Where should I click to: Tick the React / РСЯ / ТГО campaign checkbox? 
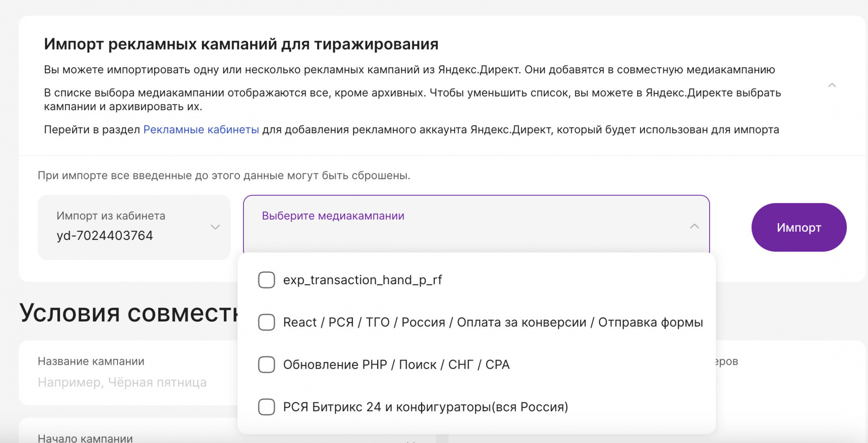pos(266,322)
